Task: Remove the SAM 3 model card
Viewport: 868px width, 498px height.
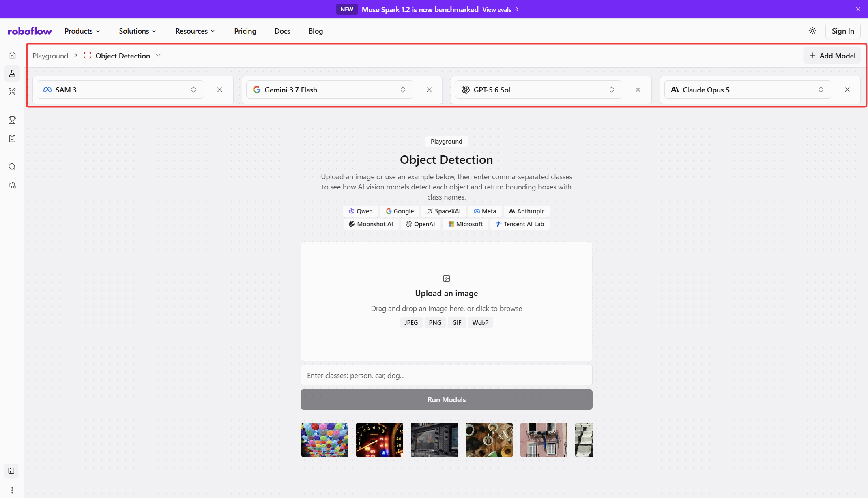Action: (x=220, y=90)
